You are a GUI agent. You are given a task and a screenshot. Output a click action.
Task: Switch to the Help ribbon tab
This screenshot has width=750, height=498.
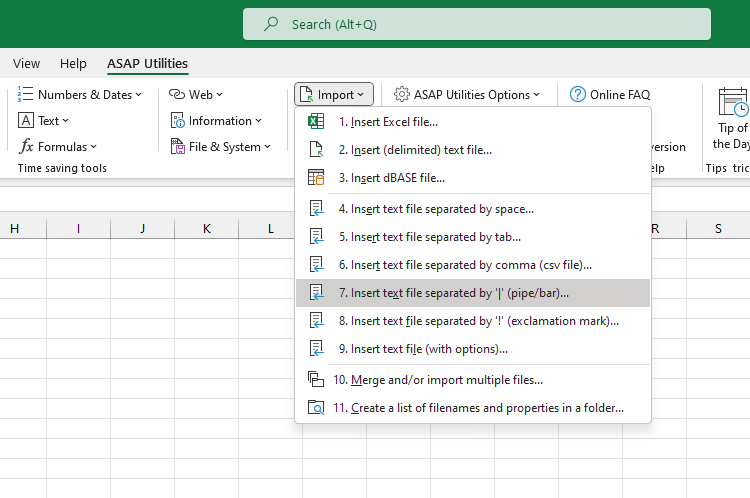[73, 64]
